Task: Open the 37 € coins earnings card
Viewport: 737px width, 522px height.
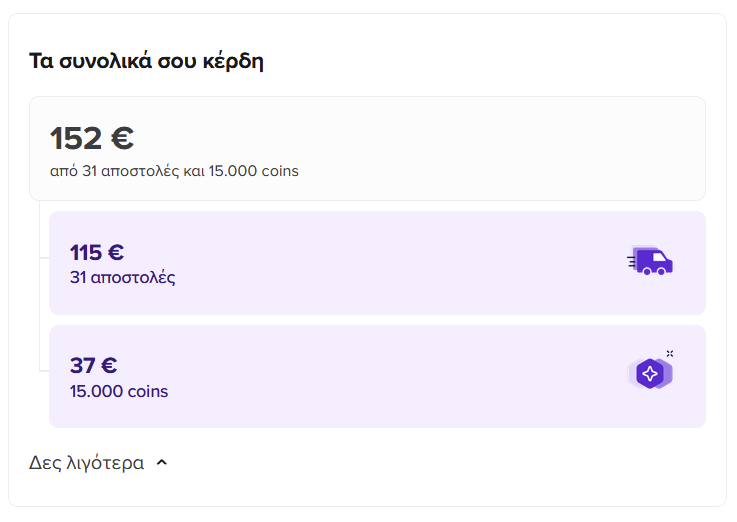Action: (377, 376)
